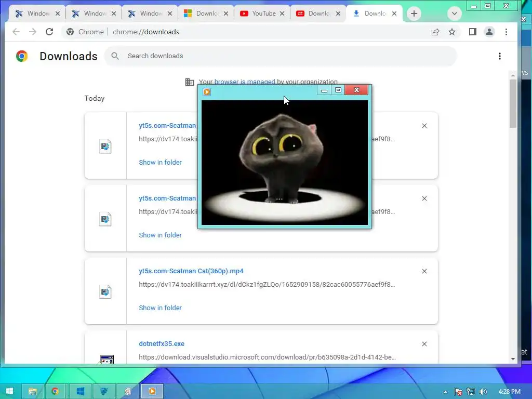Show Scatman Cat(360p).mp4 in folder
The image size is (532, 399).
pos(160,308)
